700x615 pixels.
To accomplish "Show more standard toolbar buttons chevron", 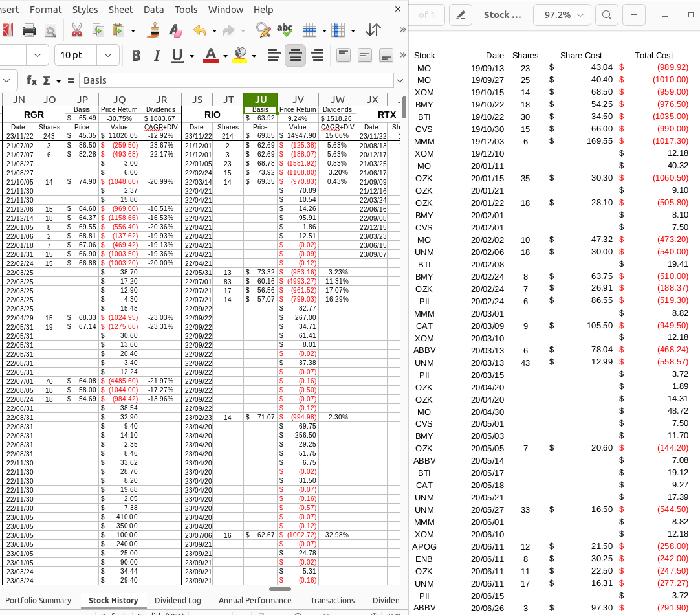I will [402, 30].
